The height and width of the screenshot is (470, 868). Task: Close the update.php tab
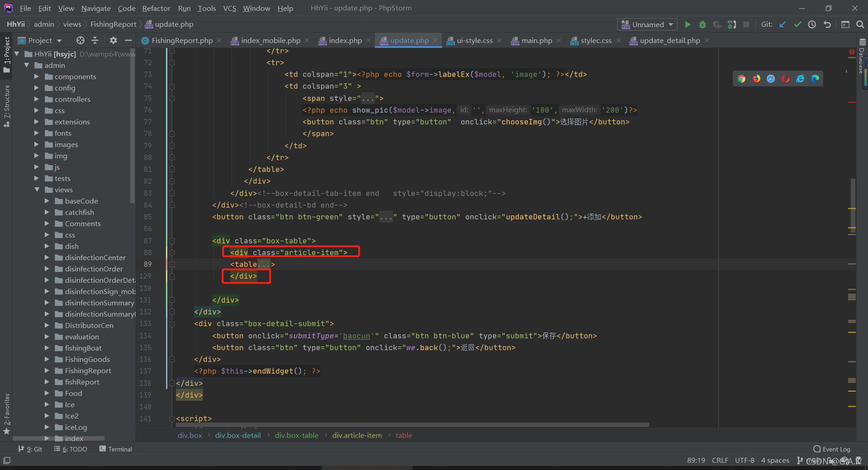435,40
